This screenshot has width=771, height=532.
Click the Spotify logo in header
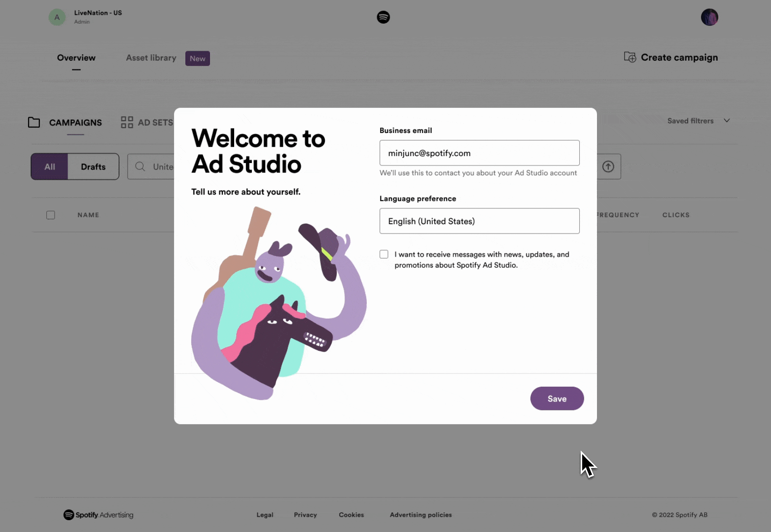383,17
